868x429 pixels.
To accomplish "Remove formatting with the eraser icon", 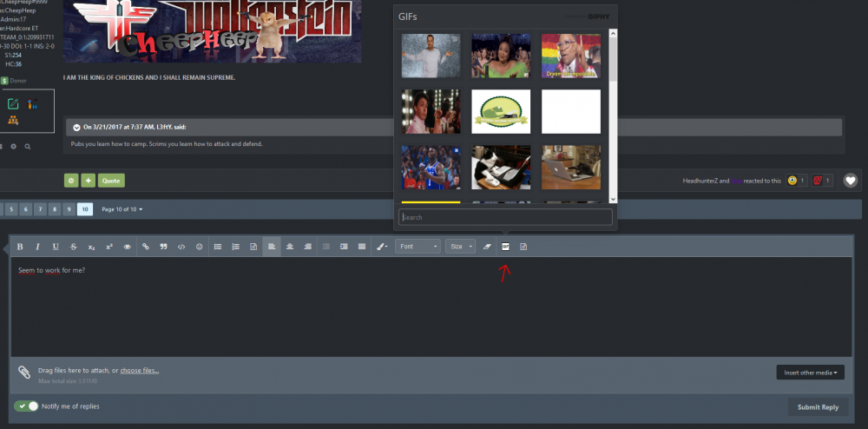I will point(487,247).
